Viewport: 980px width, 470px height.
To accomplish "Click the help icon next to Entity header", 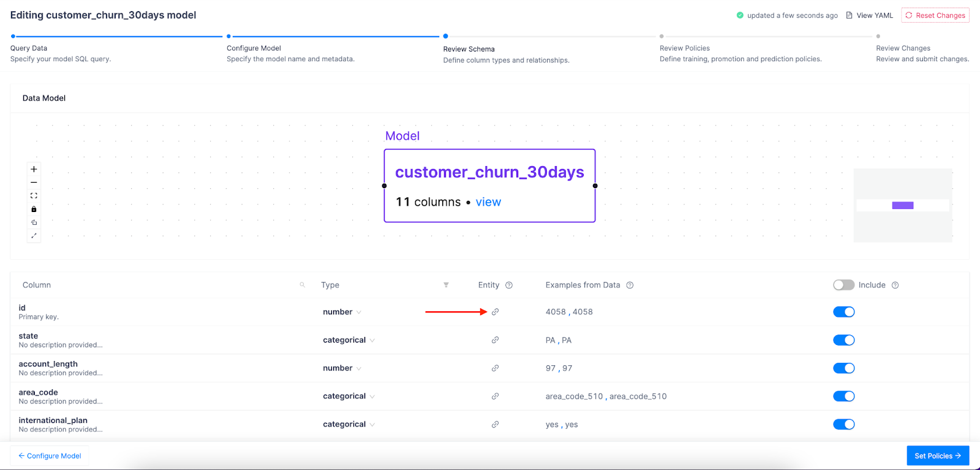I will 509,285.
